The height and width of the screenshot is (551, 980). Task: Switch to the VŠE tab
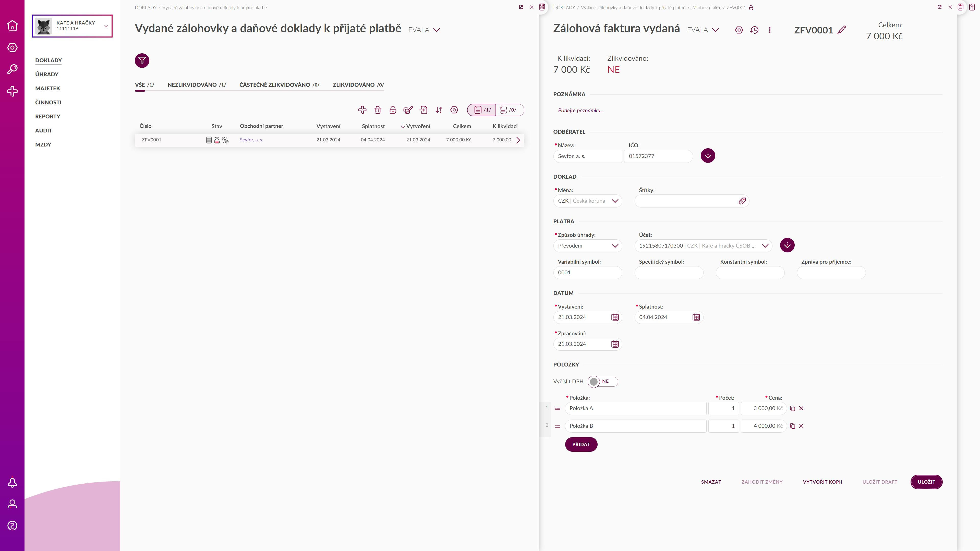point(144,85)
